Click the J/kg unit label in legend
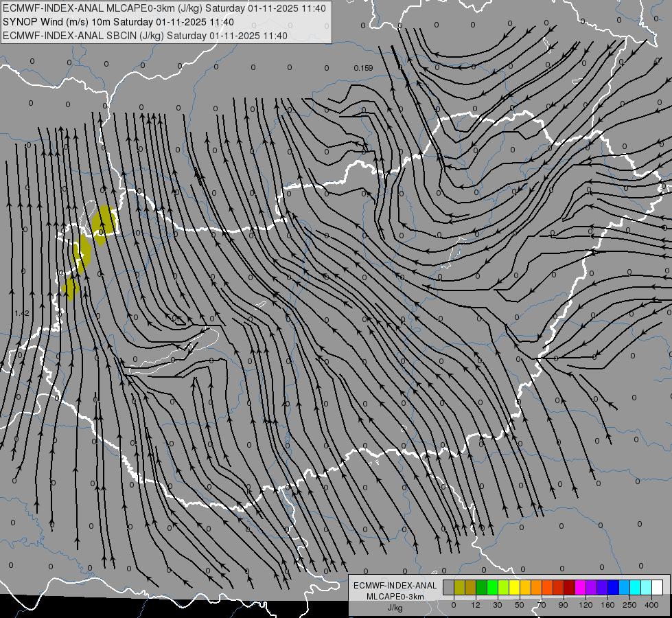This screenshot has height=618, width=672. click(394, 608)
